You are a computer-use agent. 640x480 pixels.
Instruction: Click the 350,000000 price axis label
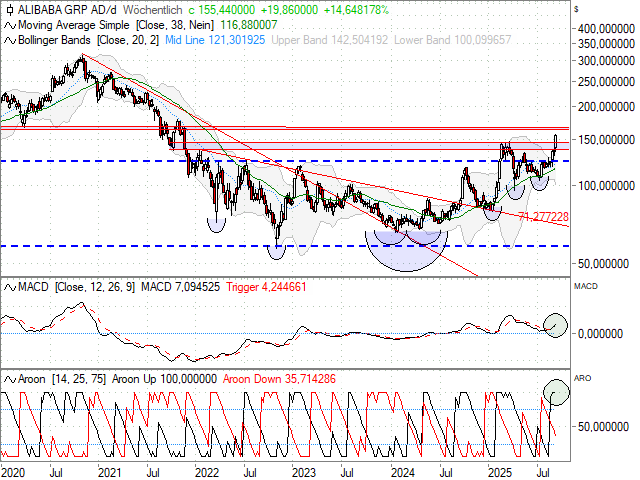pos(607,44)
